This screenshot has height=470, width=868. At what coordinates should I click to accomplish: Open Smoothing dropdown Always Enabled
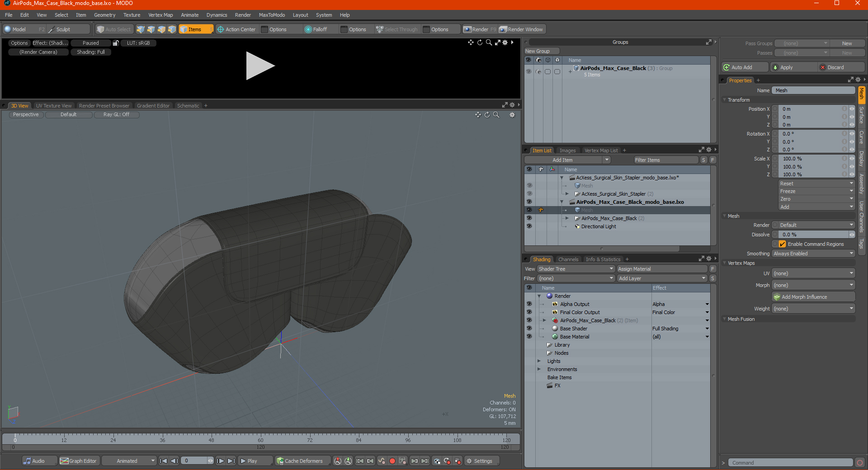click(813, 254)
